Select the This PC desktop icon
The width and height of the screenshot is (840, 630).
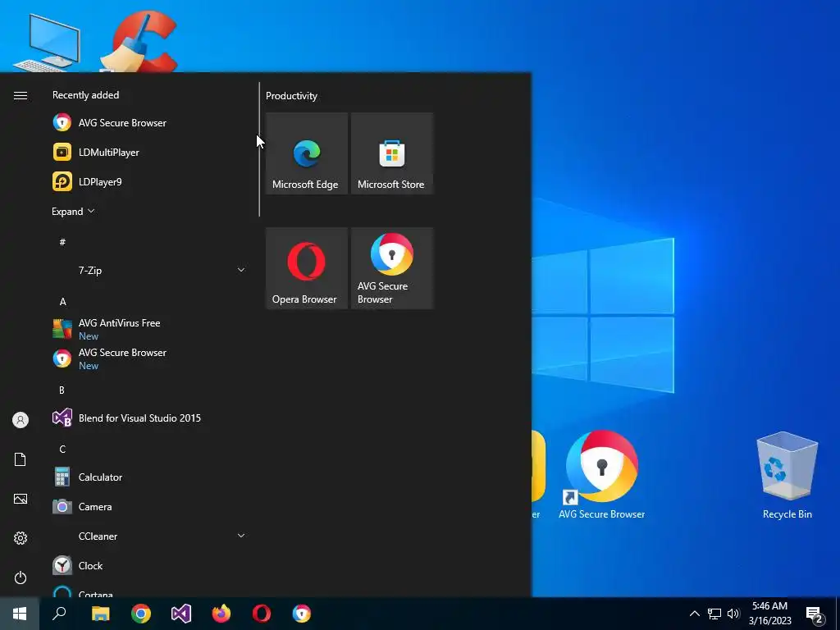[48, 43]
